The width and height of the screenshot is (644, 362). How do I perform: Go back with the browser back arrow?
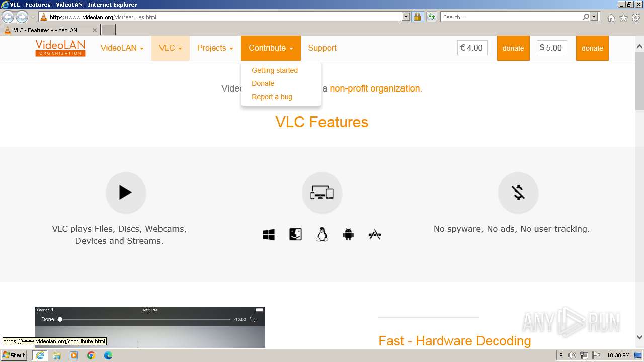pyautogui.click(x=8, y=17)
